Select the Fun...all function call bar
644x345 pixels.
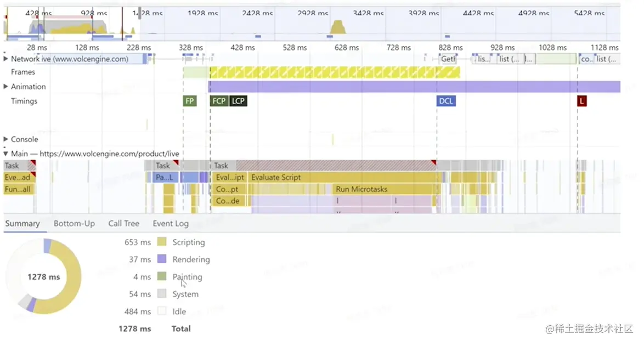point(19,189)
